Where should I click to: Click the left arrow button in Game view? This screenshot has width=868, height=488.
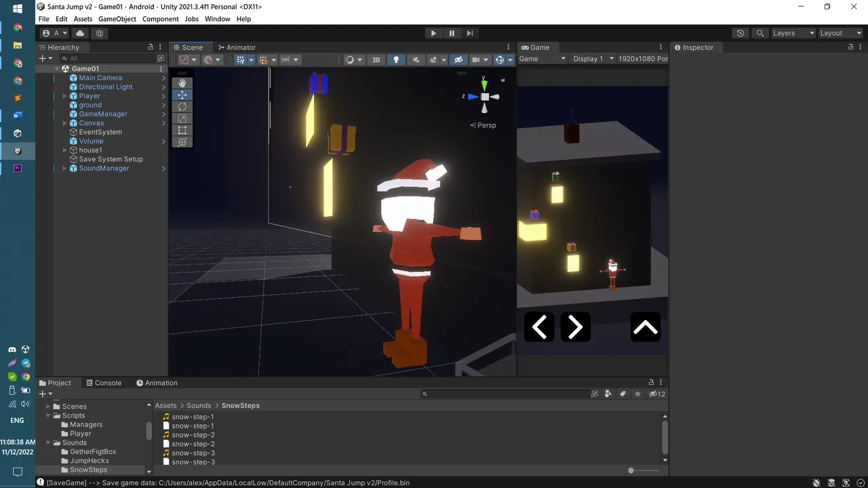point(539,327)
